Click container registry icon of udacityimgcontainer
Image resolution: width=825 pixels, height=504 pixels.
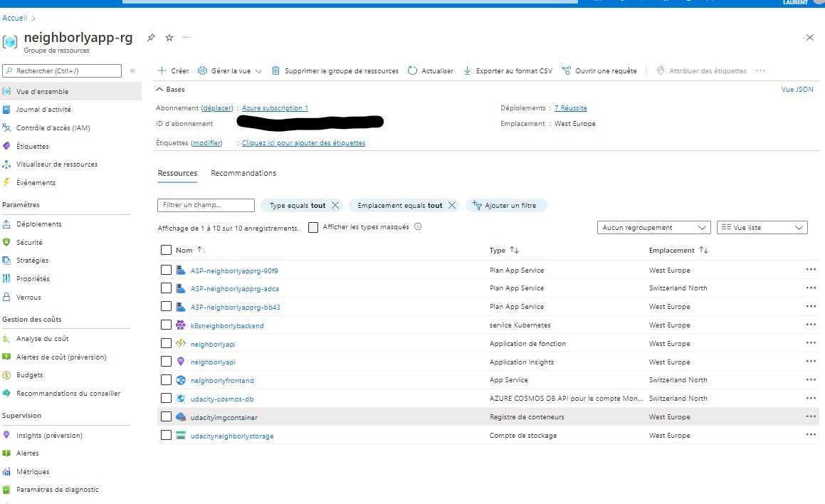[181, 416]
